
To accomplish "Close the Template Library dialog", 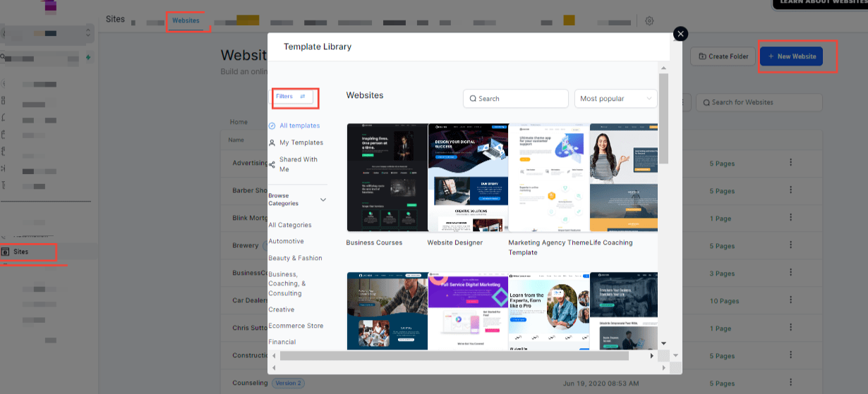I will coord(680,34).
